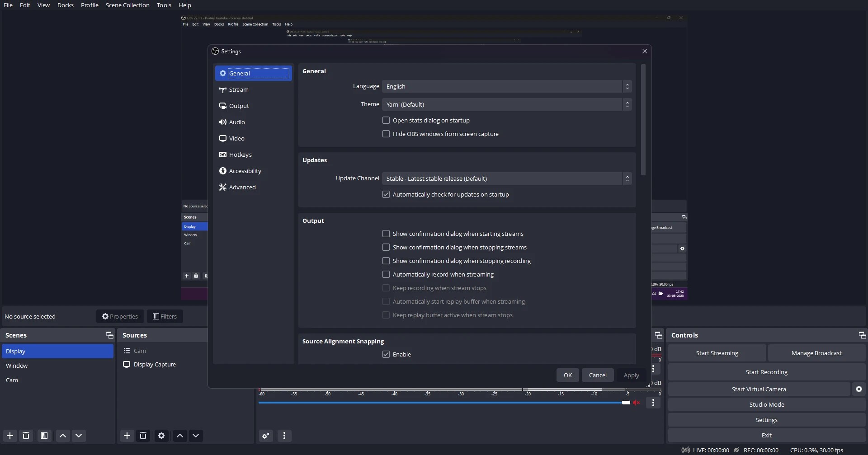This screenshot has width=868, height=455.
Task: Open advanced audio properties in the mixer
Action: [265, 435]
